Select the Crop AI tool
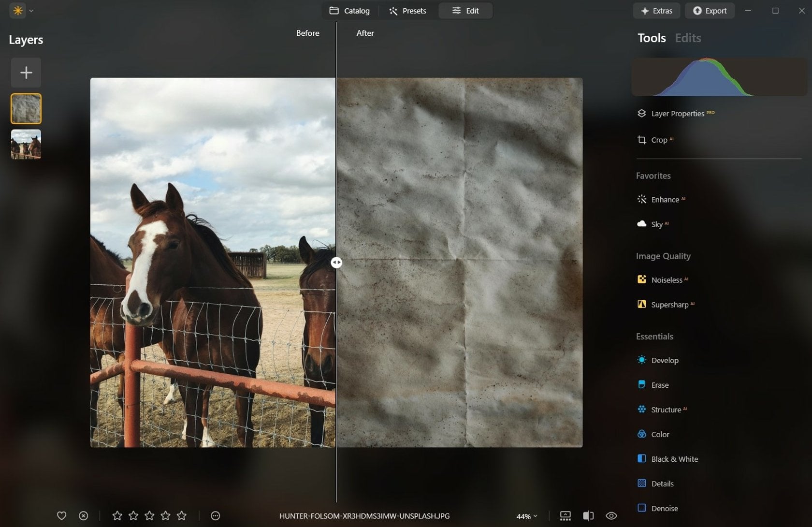The height and width of the screenshot is (527, 812). (x=658, y=140)
